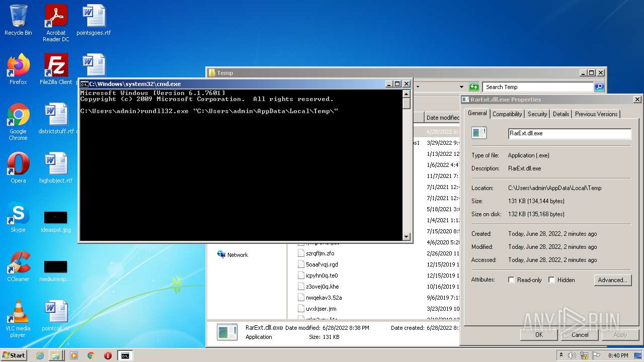Click the Search Temp input box

click(538, 87)
